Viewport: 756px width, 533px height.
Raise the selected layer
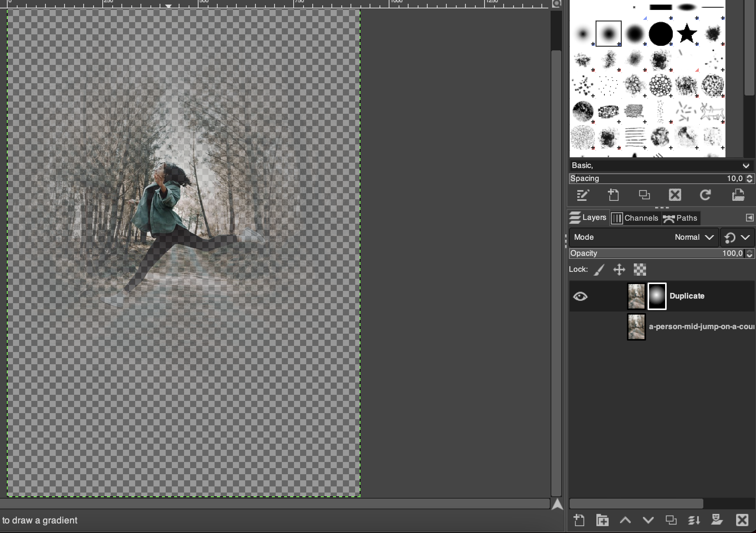(x=625, y=520)
